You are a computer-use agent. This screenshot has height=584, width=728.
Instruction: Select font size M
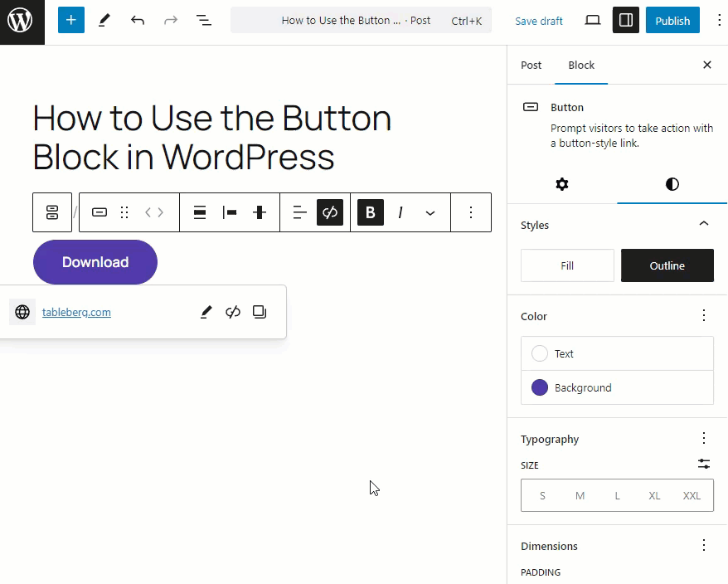580,496
